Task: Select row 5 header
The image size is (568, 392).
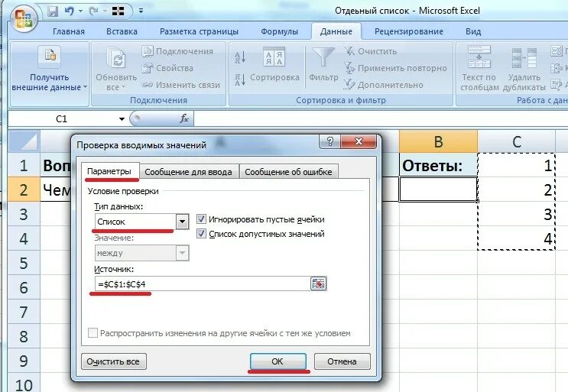Action: click(24, 263)
